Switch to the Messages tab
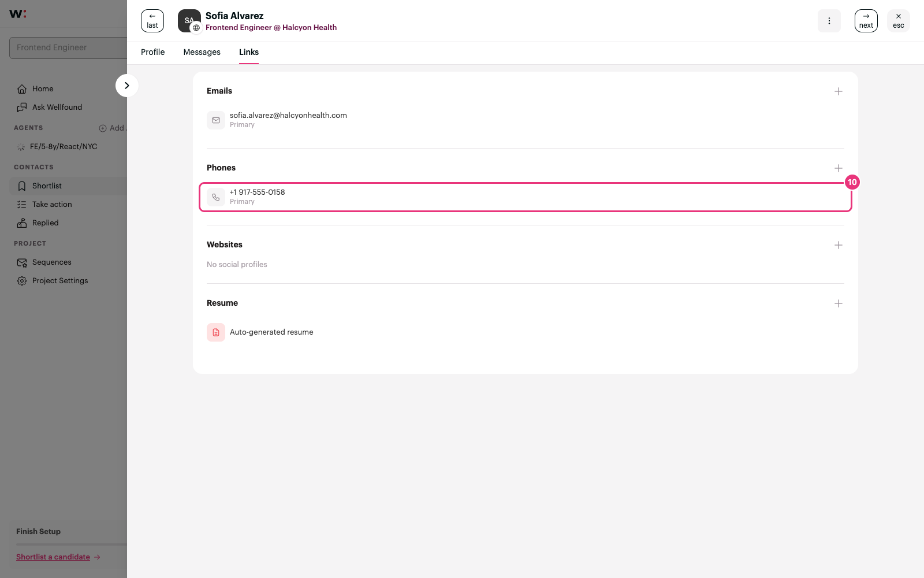Image resolution: width=924 pixels, height=578 pixels. (x=202, y=52)
